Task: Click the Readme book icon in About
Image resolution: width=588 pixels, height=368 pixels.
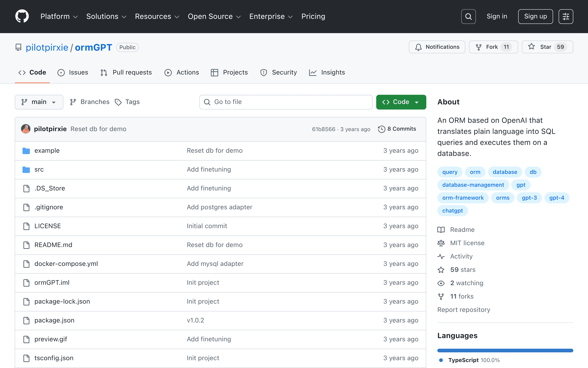Action: click(x=441, y=230)
